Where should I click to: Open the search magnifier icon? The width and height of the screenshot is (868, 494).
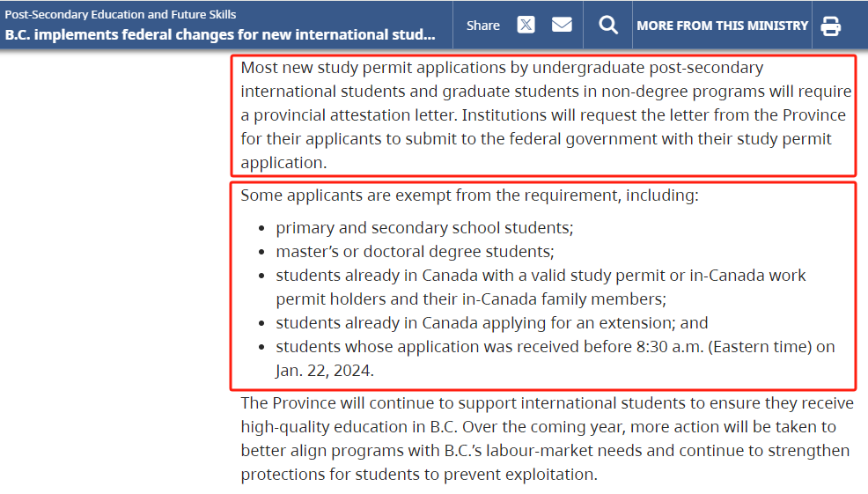608,25
